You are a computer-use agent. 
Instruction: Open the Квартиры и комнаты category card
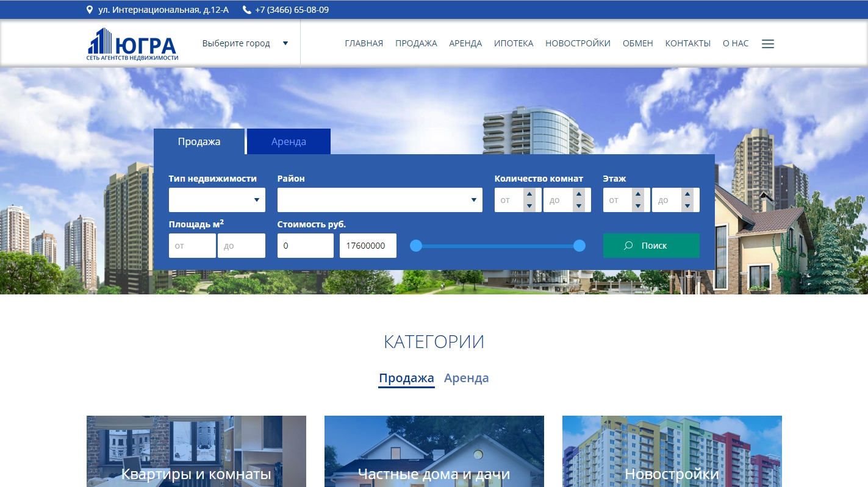tap(196, 452)
